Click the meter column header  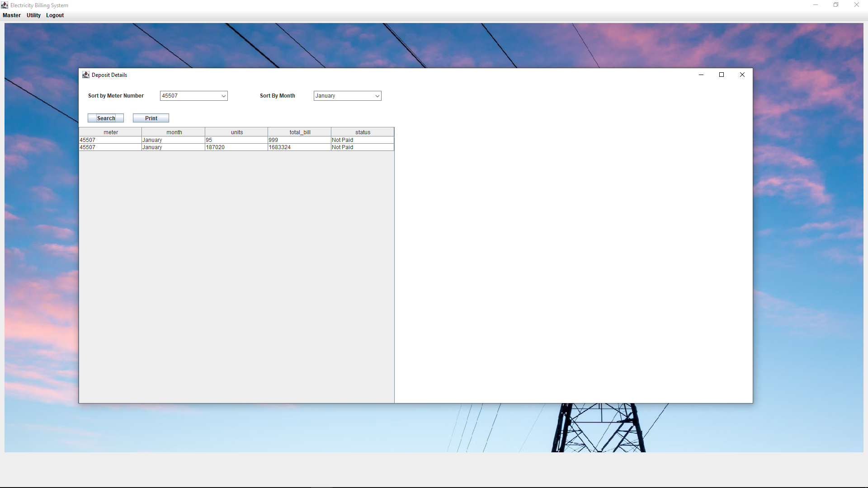[110, 132]
